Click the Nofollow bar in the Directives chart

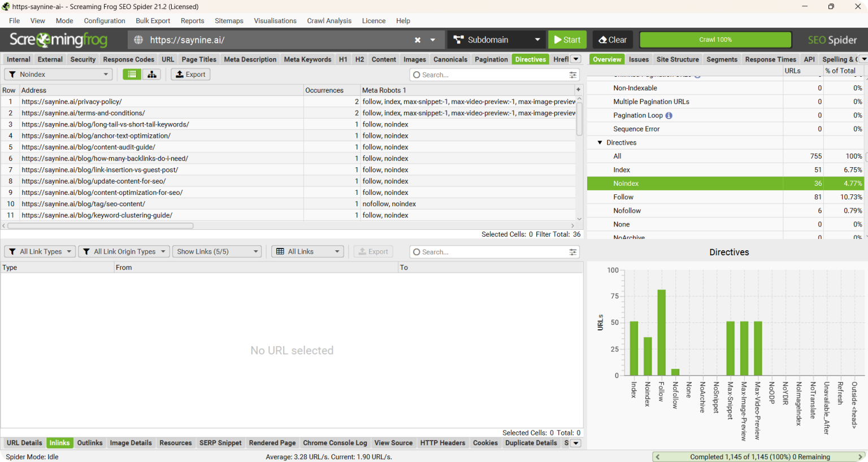(675, 372)
